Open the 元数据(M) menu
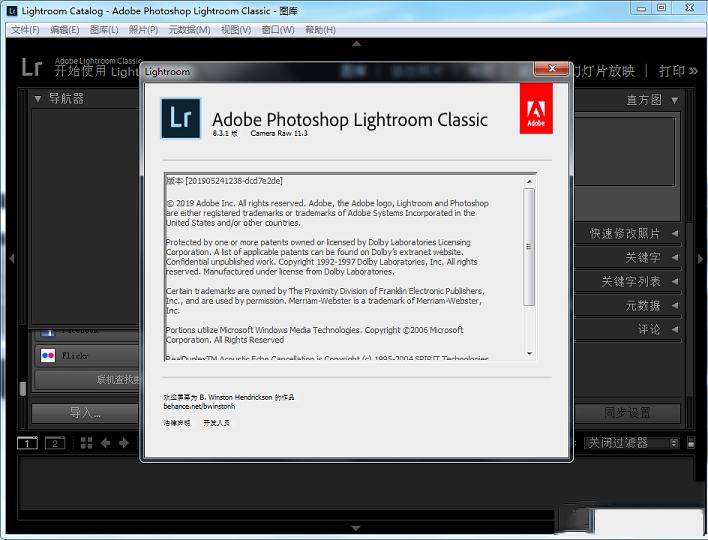708x540 pixels. coord(189,30)
